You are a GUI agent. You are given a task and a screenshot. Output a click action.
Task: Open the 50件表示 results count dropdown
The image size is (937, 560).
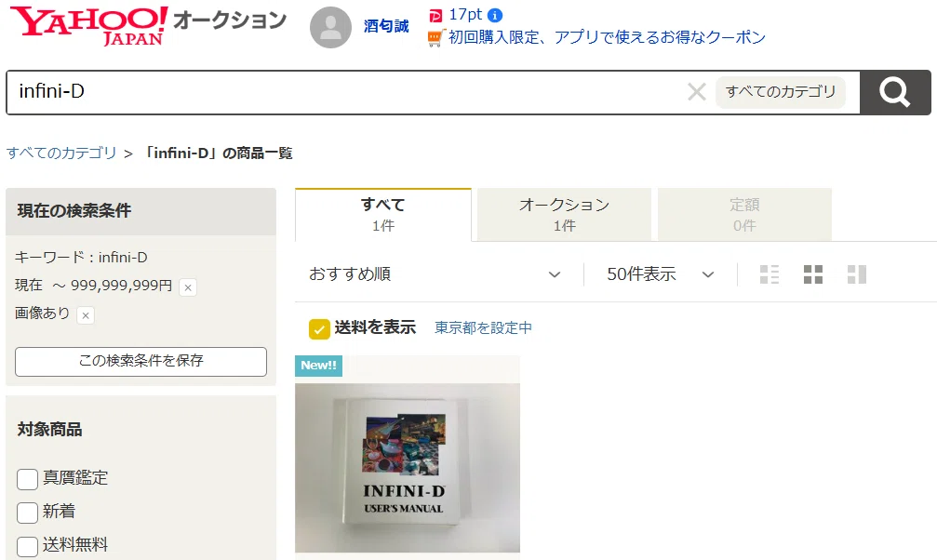[661, 274]
